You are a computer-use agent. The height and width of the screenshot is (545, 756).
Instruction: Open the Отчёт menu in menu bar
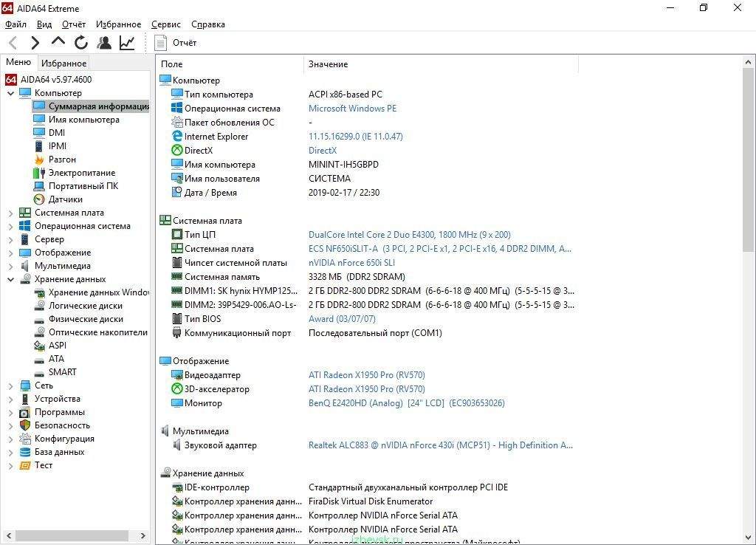pyautogui.click(x=73, y=24)
